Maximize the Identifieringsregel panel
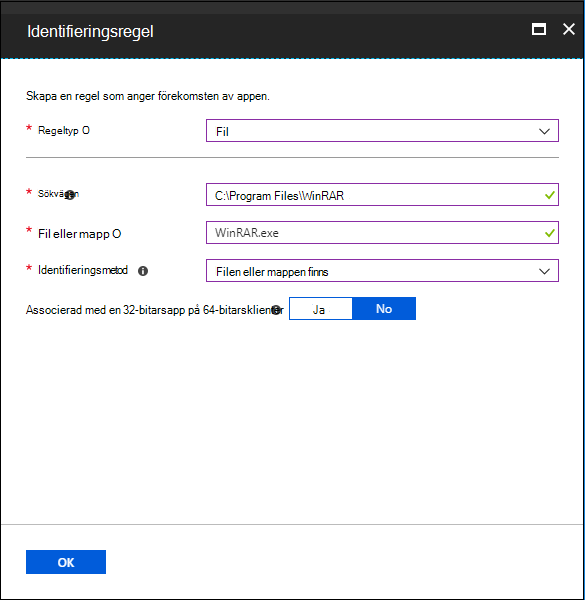 [x=539, y=29]
